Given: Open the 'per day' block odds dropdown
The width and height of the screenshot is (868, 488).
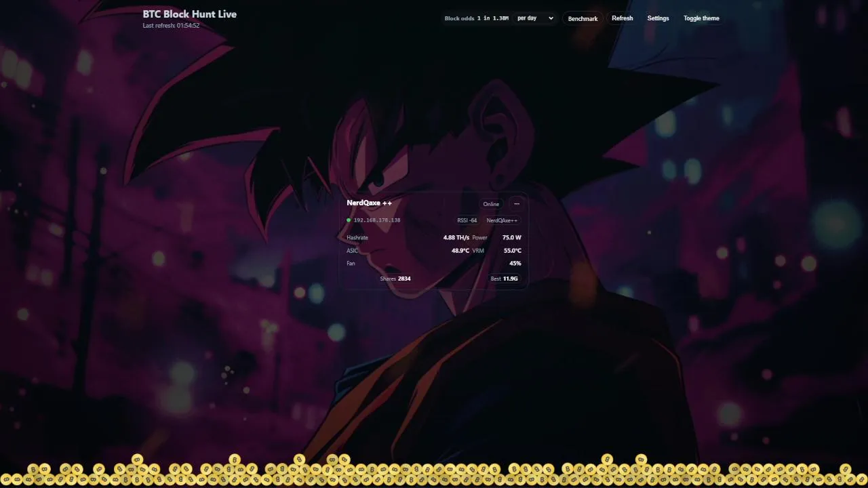Looking at the screenshot, I should 535,18.
